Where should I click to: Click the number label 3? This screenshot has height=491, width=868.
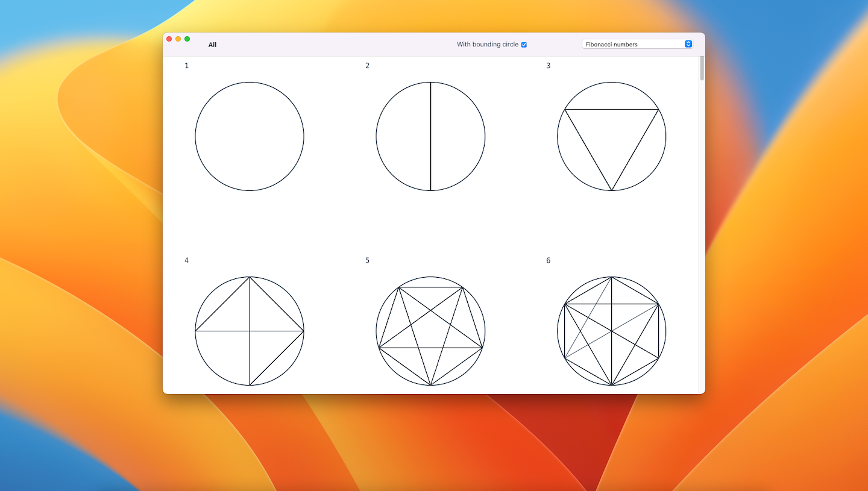(548, 66)
